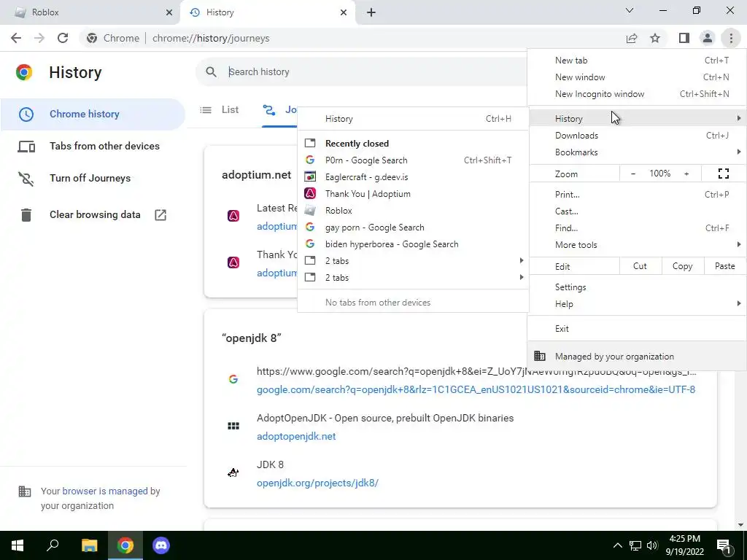Open the adoptopenjdk.net link

point(296,436)
